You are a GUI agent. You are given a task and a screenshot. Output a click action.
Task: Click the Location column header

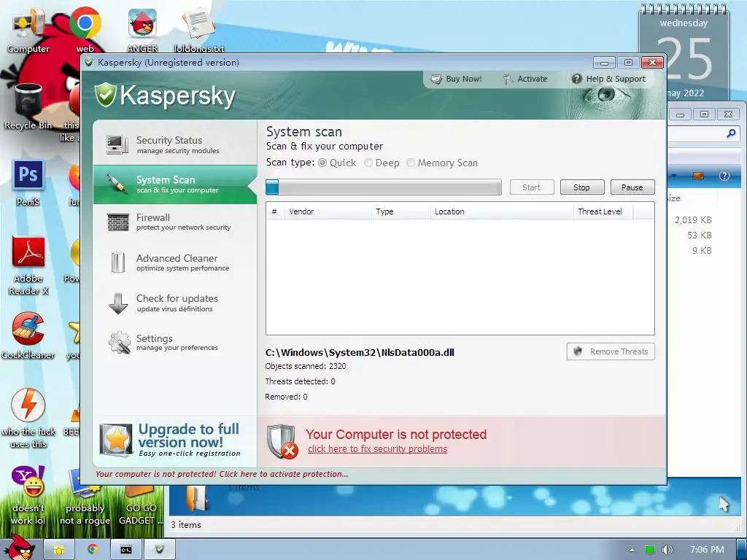(x=502, y=211)
